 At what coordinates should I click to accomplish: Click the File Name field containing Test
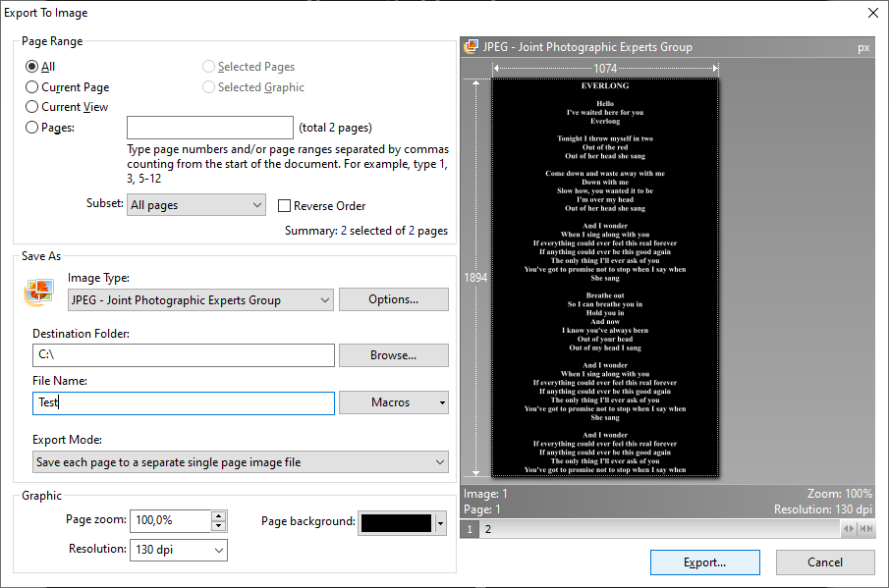coord(183,402)
